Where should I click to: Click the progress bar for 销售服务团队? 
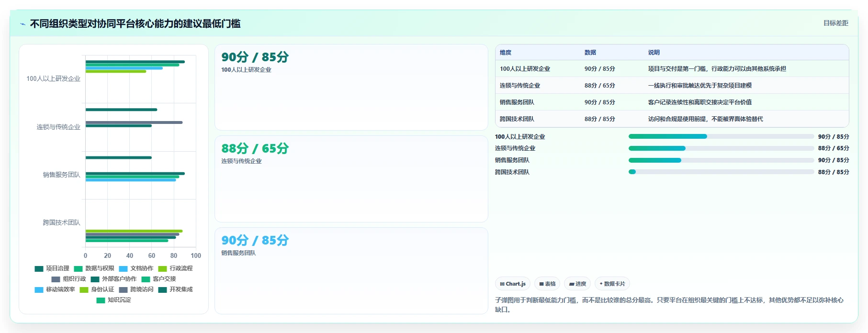(x=721, y=160)
